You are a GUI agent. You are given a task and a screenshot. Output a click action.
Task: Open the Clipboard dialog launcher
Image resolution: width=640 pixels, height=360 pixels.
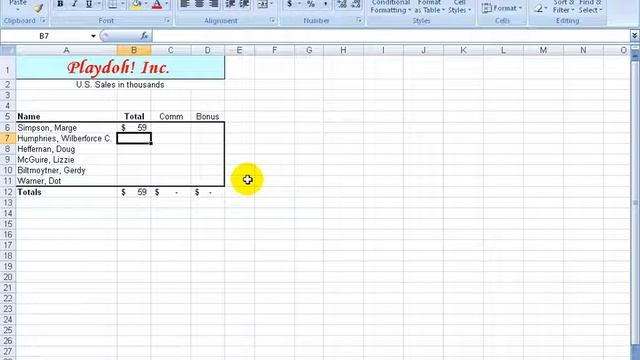[43, 20]
